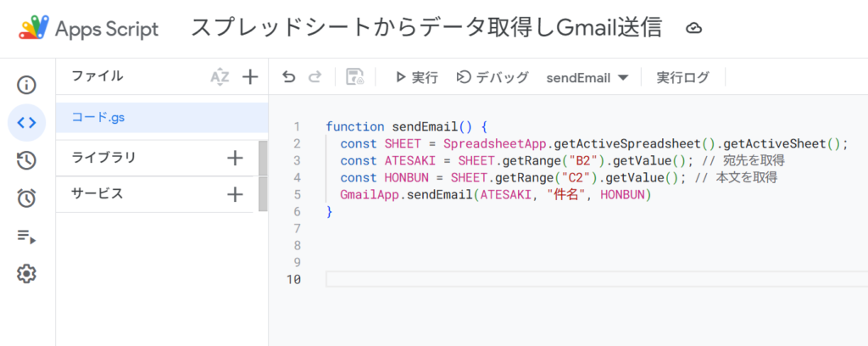
Task: Run the script with 実行 button
Action: [x=417, y=77]
